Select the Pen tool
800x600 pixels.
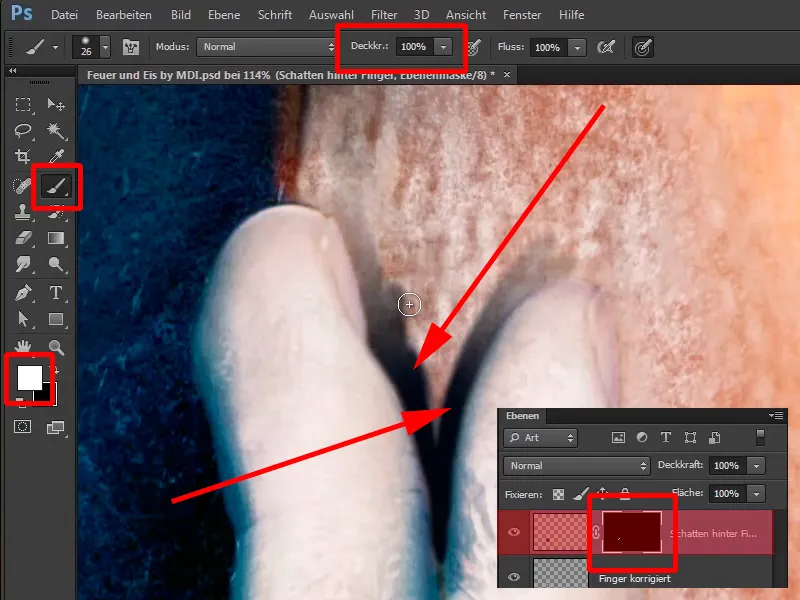pyautogui.click(x=23, y=293)
